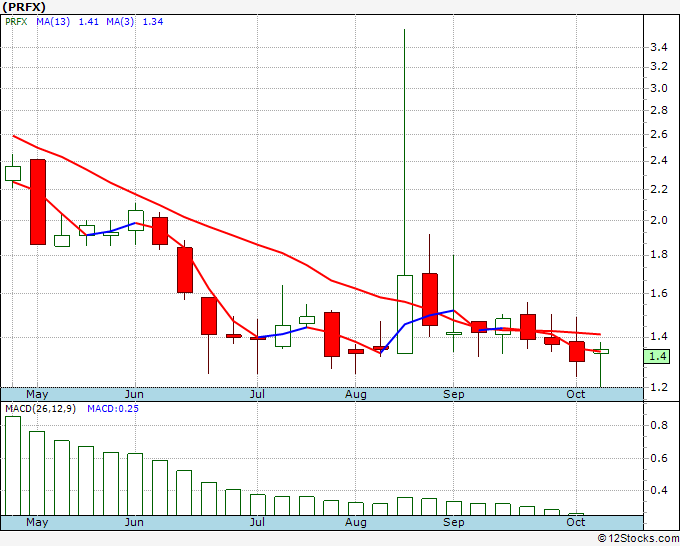Click the 0.4 MACD axis label
The height and width of the screenshot is (546, 680).
(660, 490)
